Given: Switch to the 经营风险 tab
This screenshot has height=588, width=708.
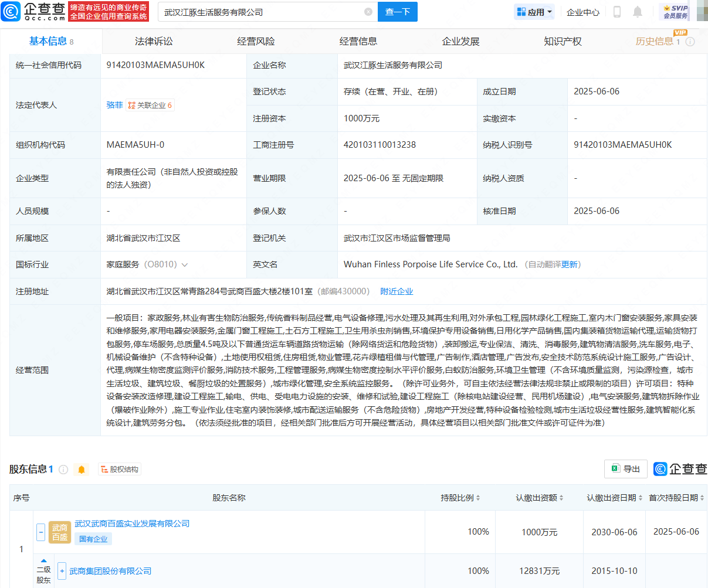Looking at the screenshot, I should (x=256, y=42).
